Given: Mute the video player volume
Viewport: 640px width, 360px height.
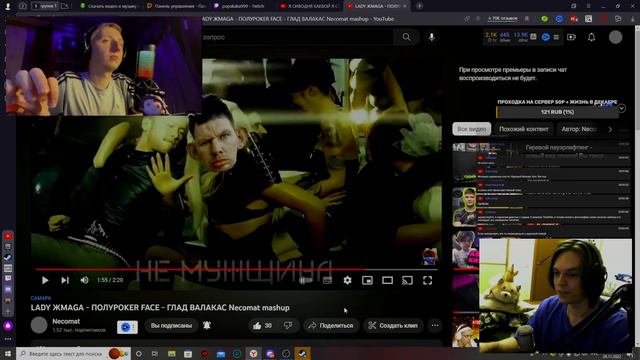Looking at the screenshot, I should 84,280.
